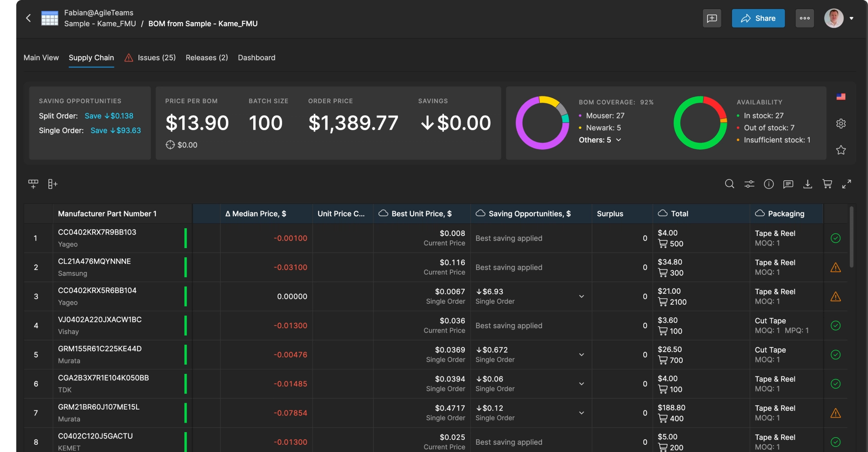
Task: Open the table search magnifier
Action: [x=730, y=184]
